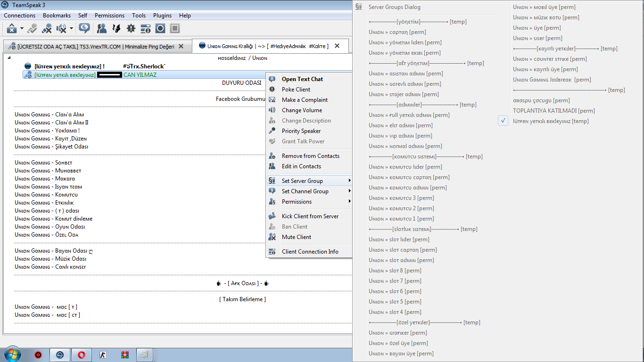Expand the Set Server Group submenu arrow
644x362 pixels.
pos(349,181)
